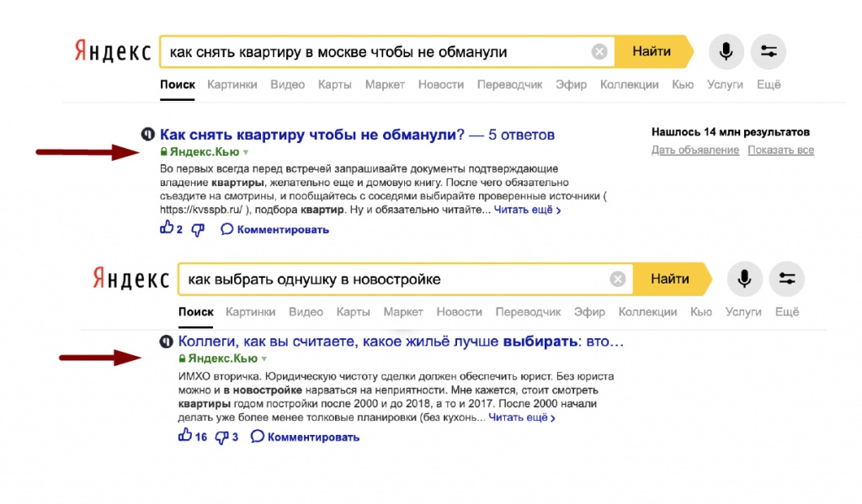Click the lower Найти search button
The width and height of the screenshot is (862, 504).
click(x=673, y=279)
